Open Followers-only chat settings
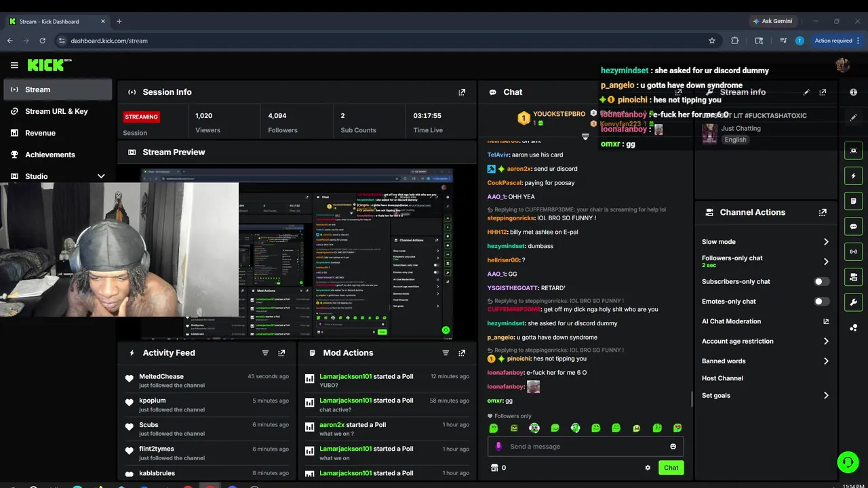 click(765, 261)
